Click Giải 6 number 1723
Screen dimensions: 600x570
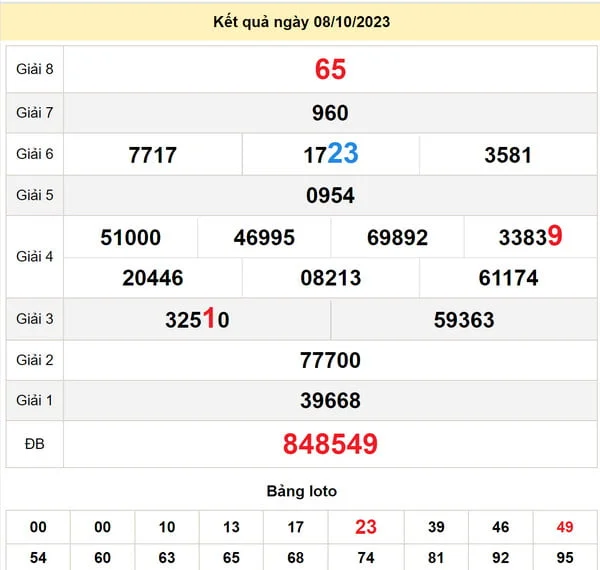click(x=330, y=154)
